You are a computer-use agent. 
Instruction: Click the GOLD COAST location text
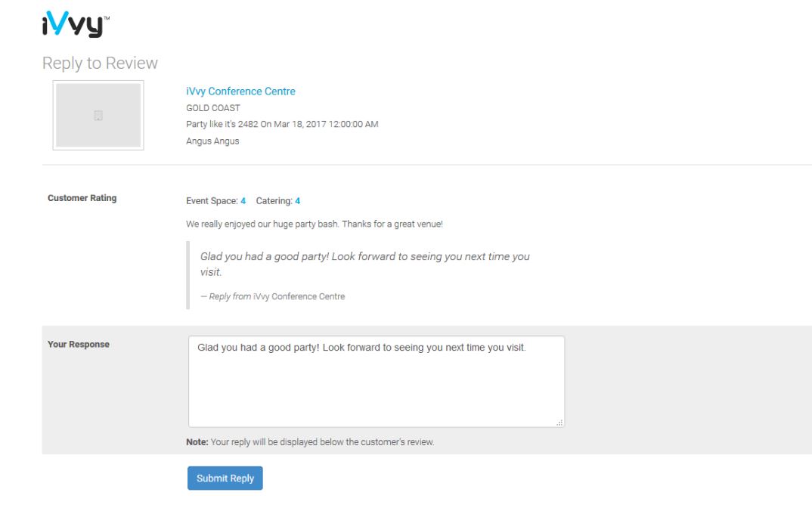tap(213, 107)
